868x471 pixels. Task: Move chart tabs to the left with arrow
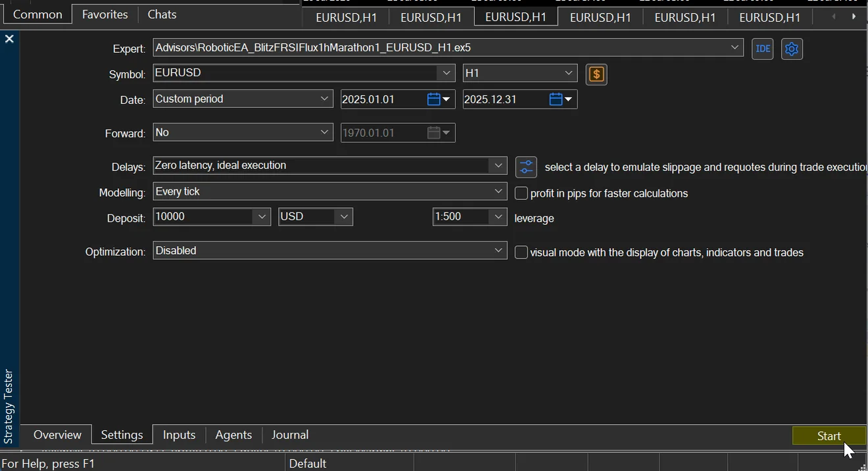coord(834,16)
